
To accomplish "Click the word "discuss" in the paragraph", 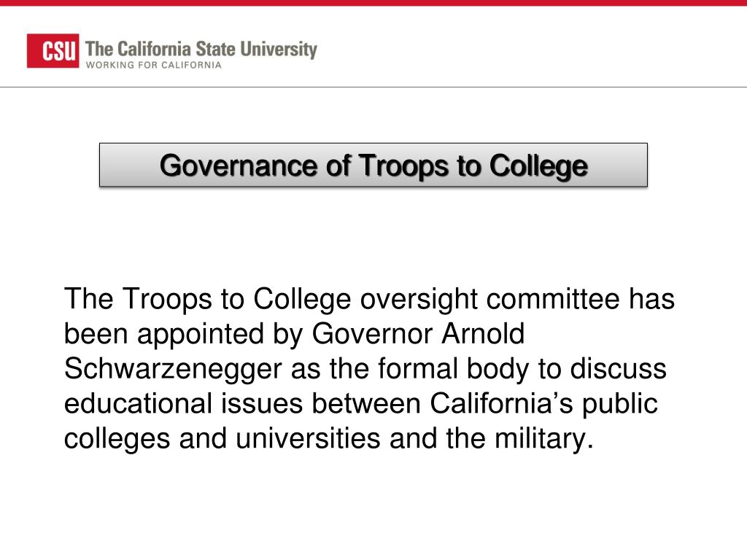I will pos(619,369).
